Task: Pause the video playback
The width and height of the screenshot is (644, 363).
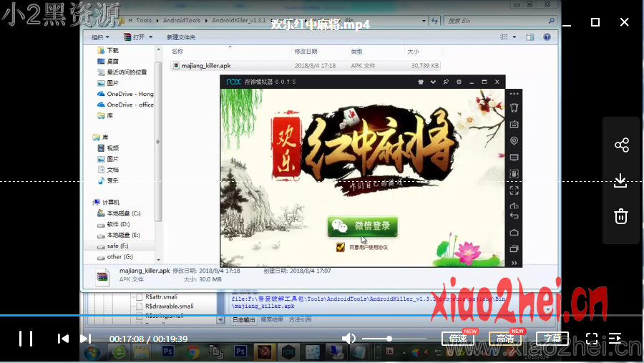Action: pyautogui.click(x=26, y=339)
